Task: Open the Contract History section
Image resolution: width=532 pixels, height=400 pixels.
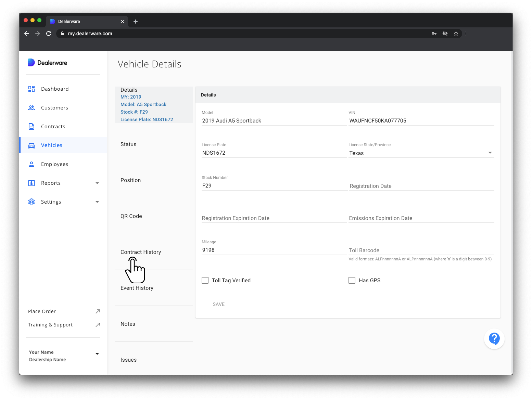Action: point(154,252)
